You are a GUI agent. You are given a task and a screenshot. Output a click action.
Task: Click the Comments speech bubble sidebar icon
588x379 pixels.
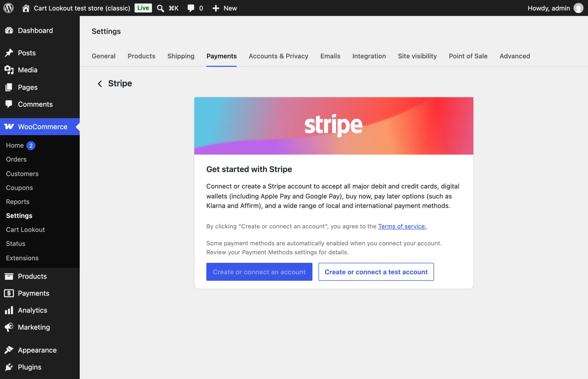pos(9,104)
